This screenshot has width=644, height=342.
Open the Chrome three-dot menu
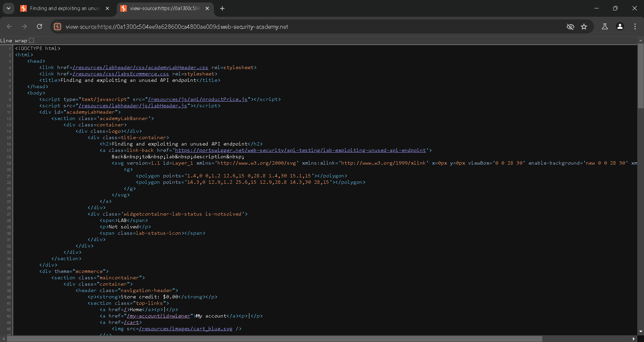click(635, 26)
